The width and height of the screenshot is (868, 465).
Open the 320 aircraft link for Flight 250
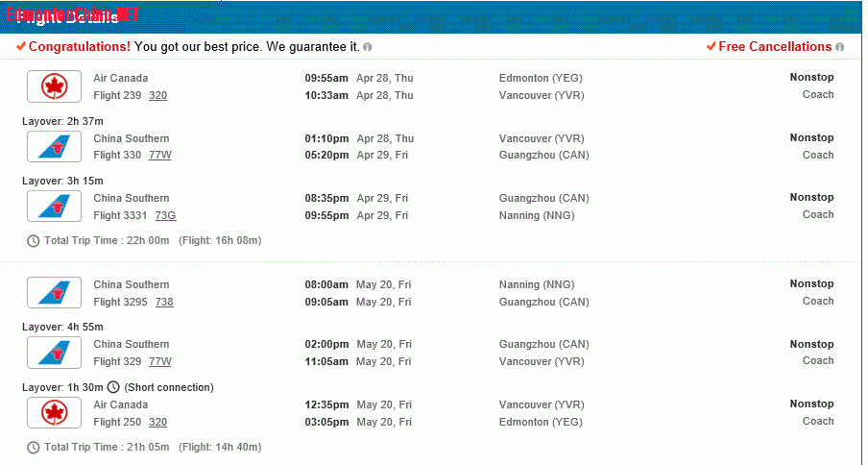tap(157, 422)
